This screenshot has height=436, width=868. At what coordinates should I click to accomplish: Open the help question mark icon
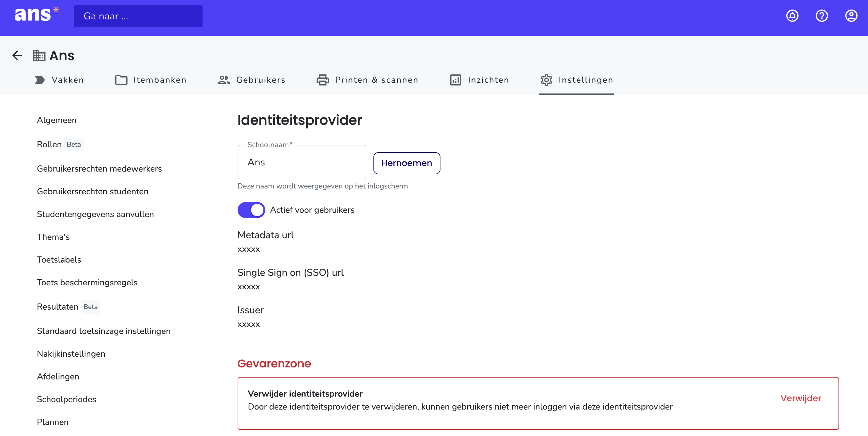(x=822, y=16)
